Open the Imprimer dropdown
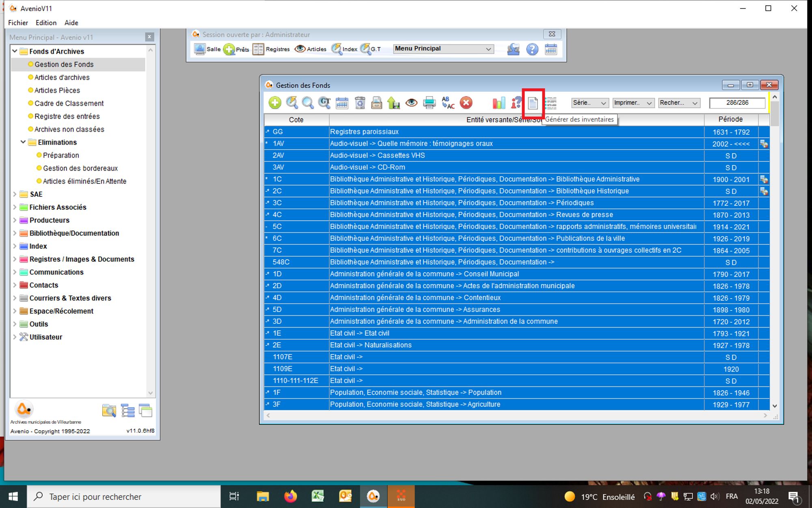This screenshot has width=812, height=508. pyautogui.click(x=633, y=103)
